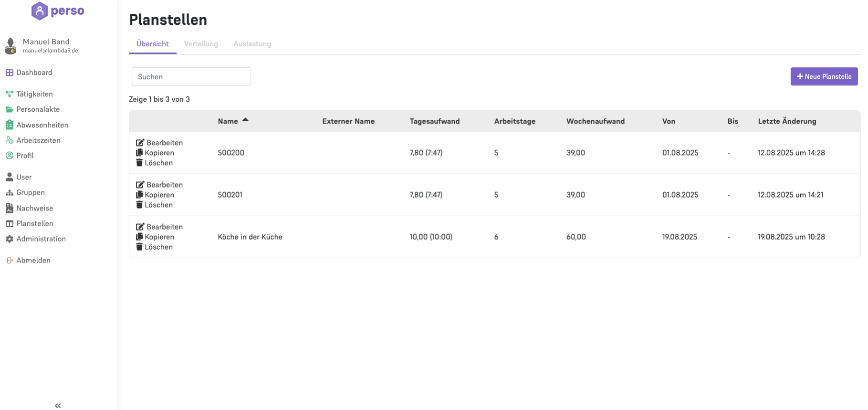The image size is (868, 410).
Task: Focus the Suchen search field
Action: click(191, 76)
